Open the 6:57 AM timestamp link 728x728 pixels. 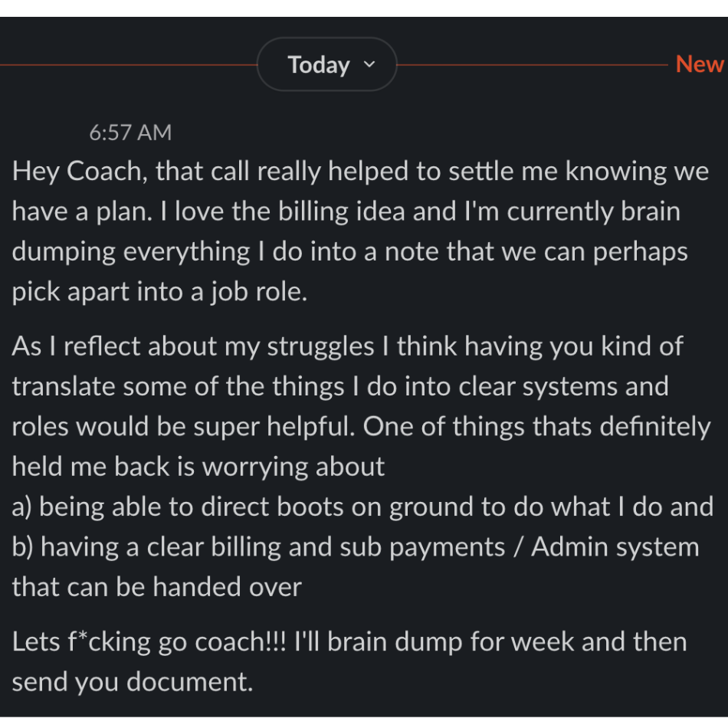[130, 133]
